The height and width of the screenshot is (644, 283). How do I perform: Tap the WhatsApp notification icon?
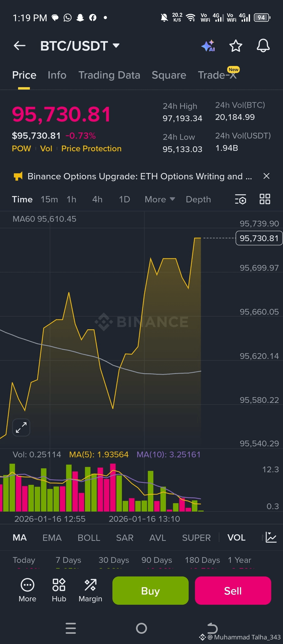pyautogui.click(x=67, y=18)
